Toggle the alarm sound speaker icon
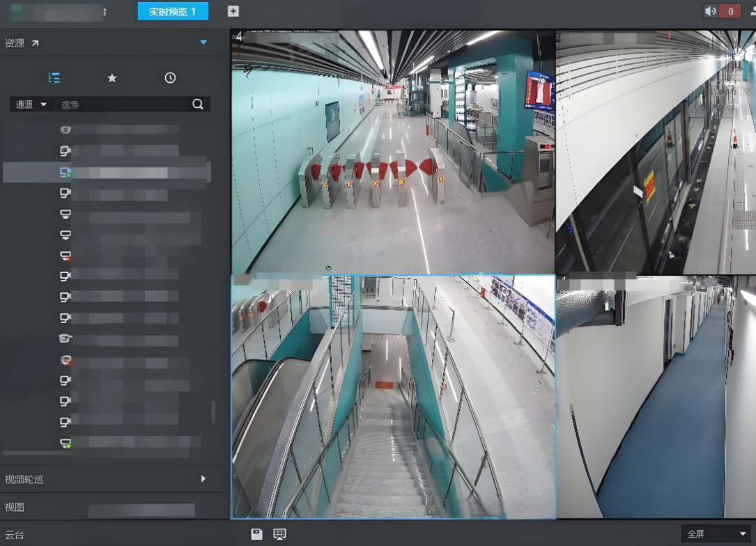 (x=710, y=11)
